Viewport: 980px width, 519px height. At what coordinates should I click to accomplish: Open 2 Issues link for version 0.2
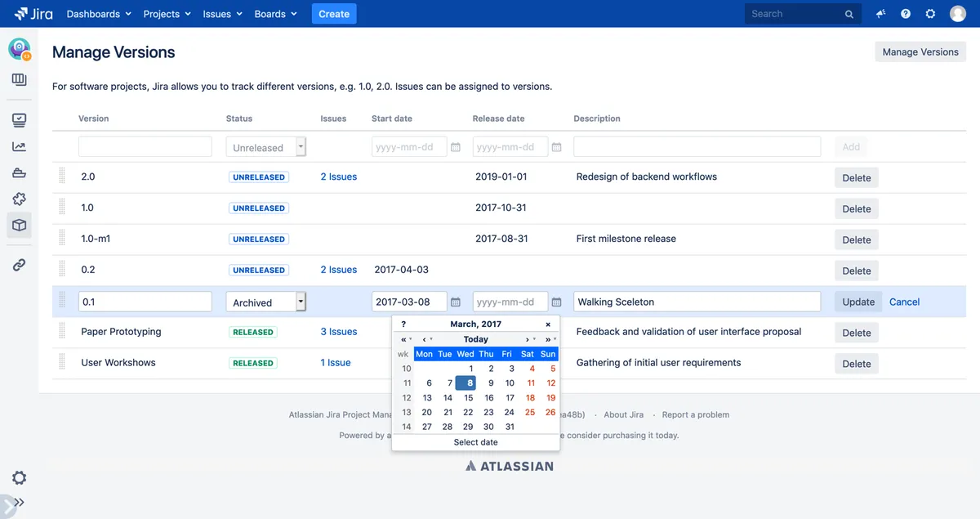[x=339, y=270]
